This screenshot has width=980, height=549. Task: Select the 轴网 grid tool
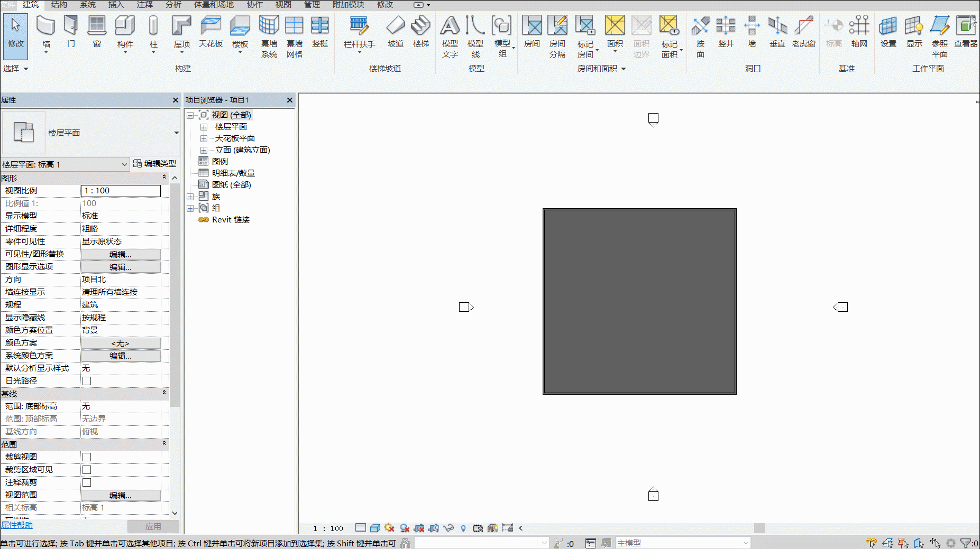(859, 32)
